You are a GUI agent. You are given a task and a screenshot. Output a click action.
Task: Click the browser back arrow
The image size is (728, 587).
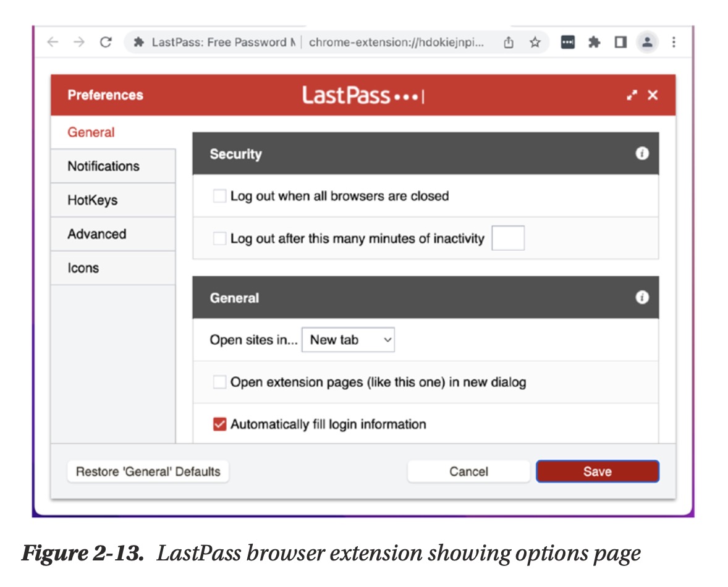(x=53, y=42)
